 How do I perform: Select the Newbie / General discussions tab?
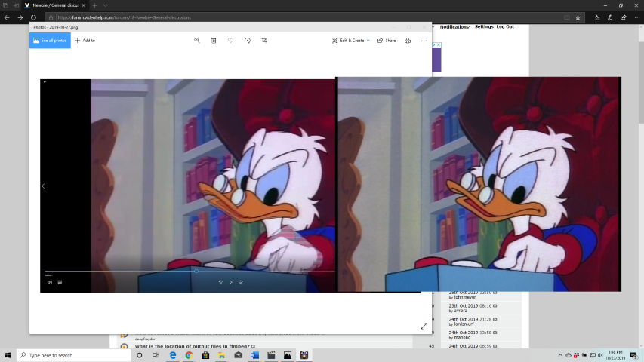57,5
